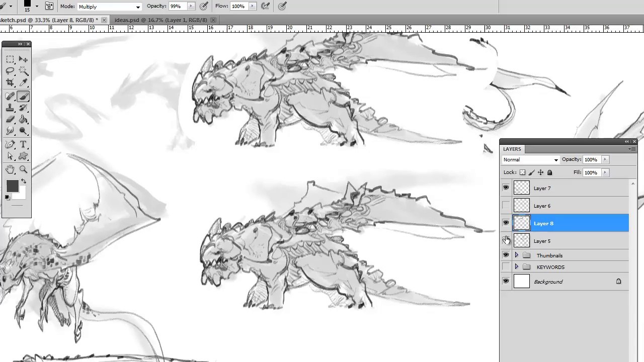The height and width of the screenshot is (362, 644).
Task: Select the Smudge tool
Action: pyautogui.click(x=10, y=131)
